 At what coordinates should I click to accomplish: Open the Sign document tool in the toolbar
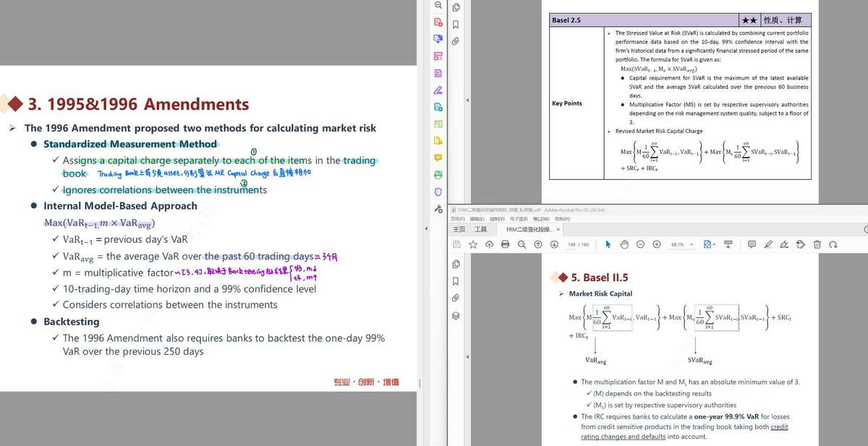coord(784,244)
